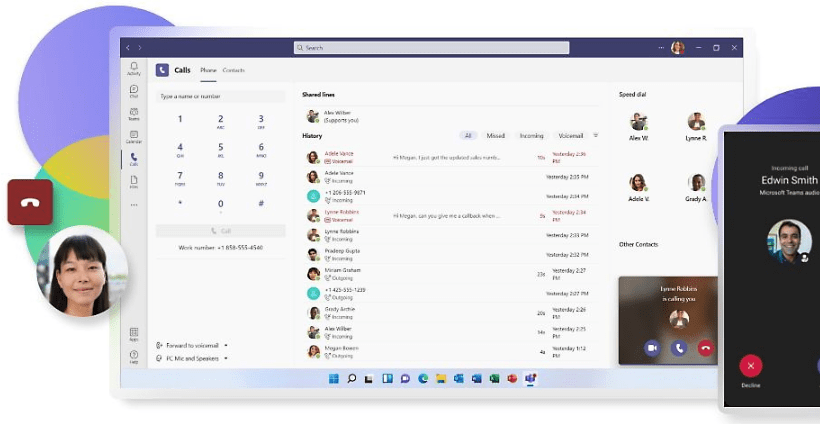820x424 pixels.
Task: Go to Teams in the sidebar
Action: tap(134, 114)
